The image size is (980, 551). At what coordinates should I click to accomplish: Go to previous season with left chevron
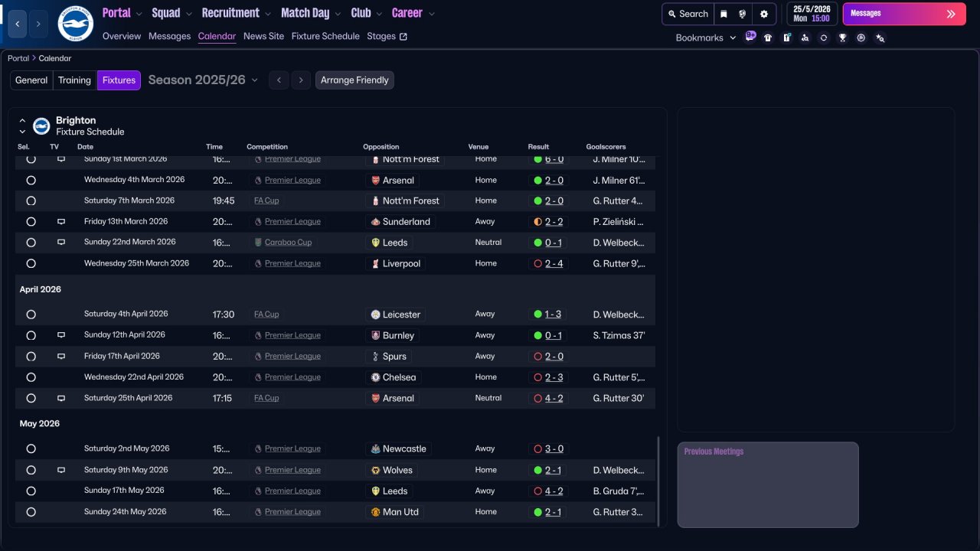pos(279,80)
